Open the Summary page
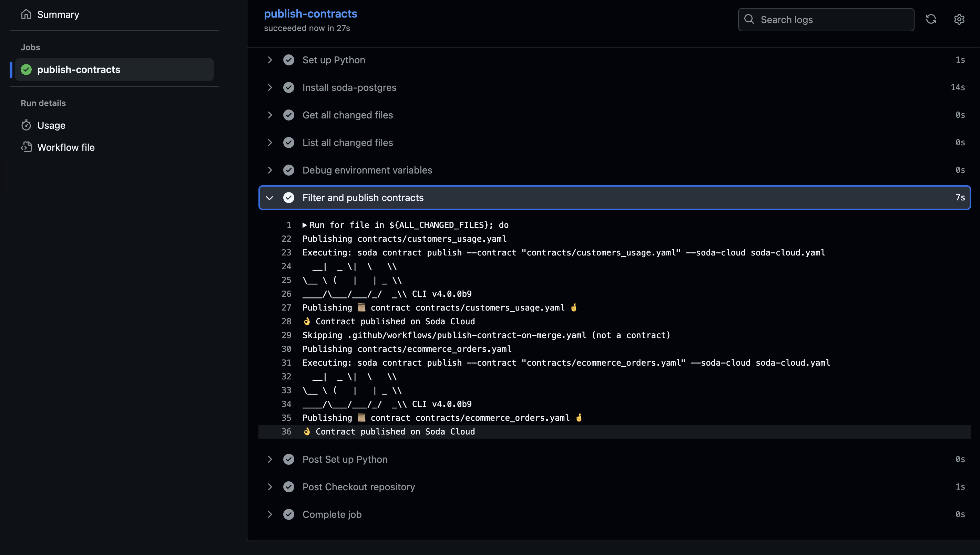 tap(58, 14)
